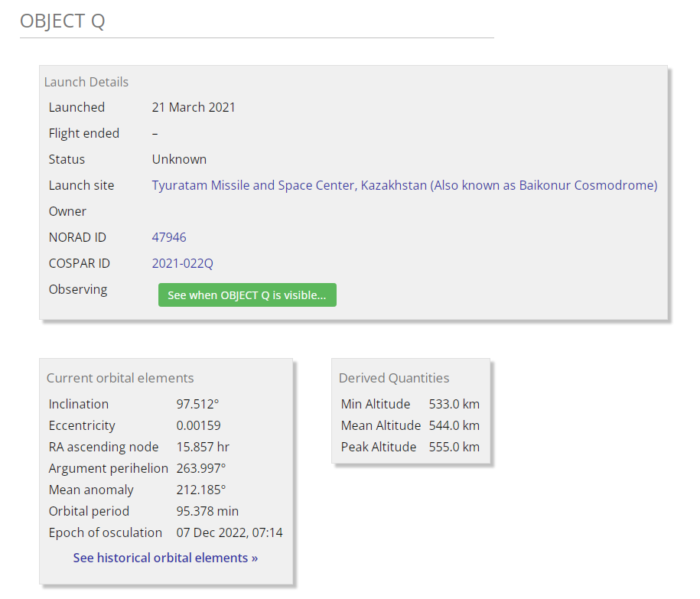The image size is (700, 599).
Task: Click the 'Inclination' label
Action: tap(79, 404)
